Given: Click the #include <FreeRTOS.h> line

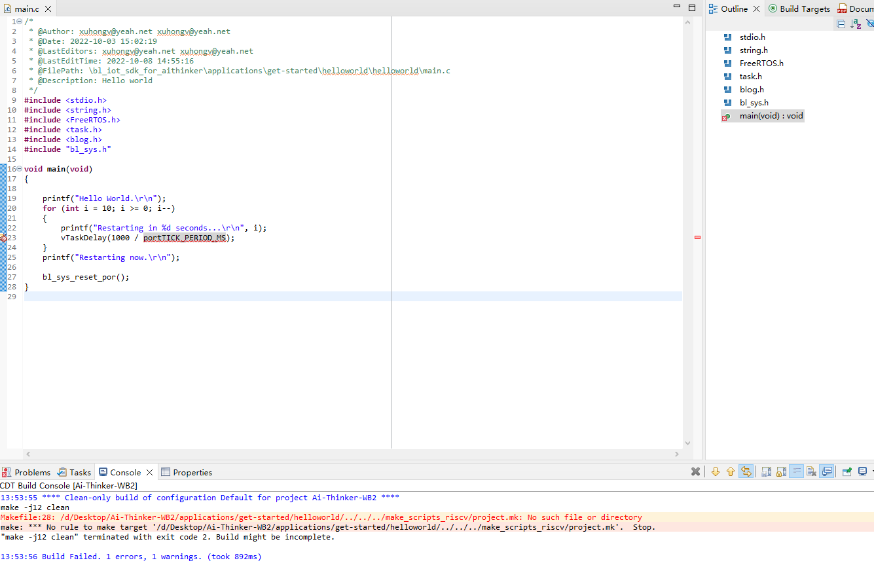Looking at the screenshot, I should tap(72, 120).
